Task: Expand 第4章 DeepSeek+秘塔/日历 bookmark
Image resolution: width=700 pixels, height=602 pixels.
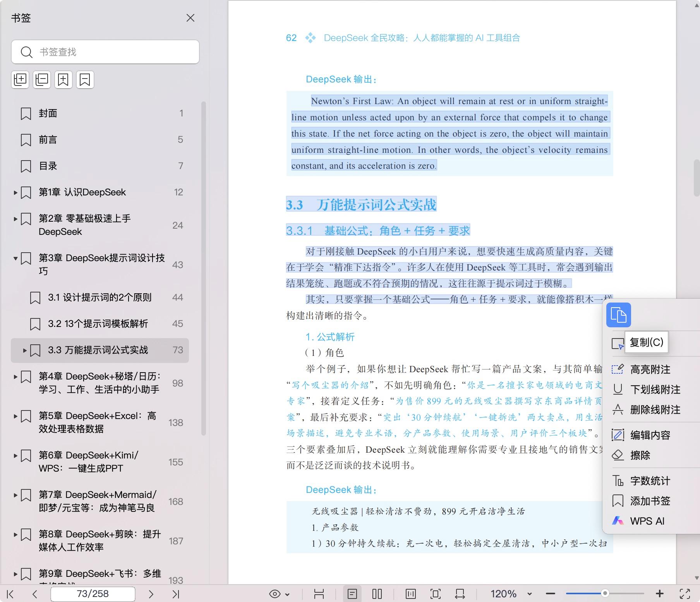Action: click(x=15, y=376)
